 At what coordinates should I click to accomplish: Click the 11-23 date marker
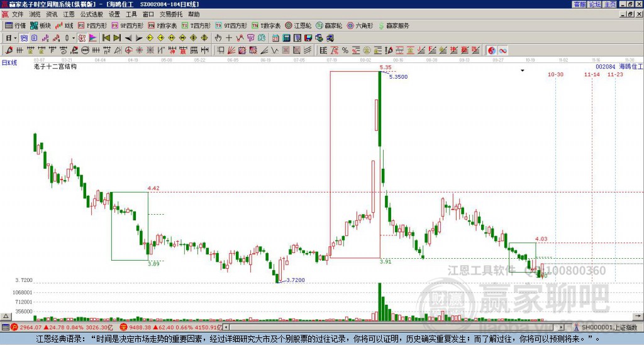[x=615, y=74]
